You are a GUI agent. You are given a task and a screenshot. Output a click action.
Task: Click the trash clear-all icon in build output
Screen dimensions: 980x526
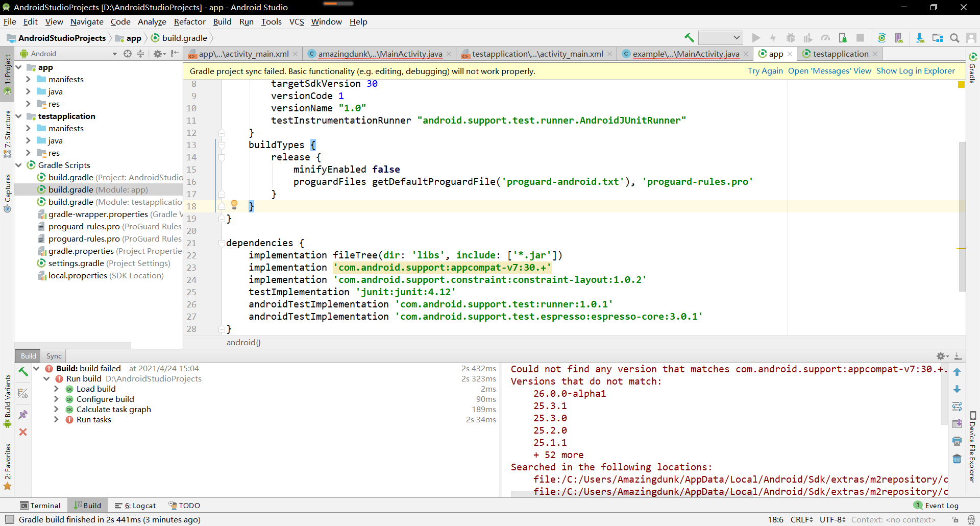pos(957,459)
